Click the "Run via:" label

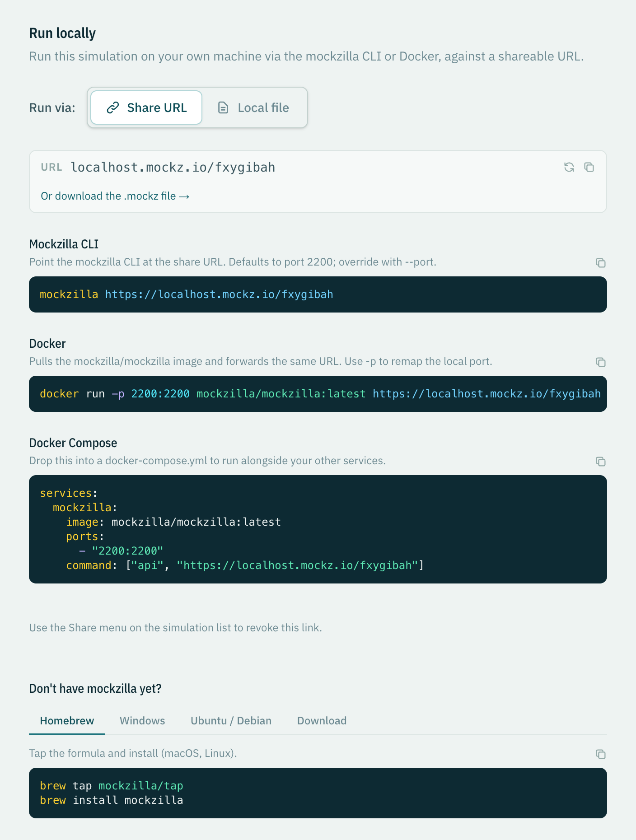(52, 108)
